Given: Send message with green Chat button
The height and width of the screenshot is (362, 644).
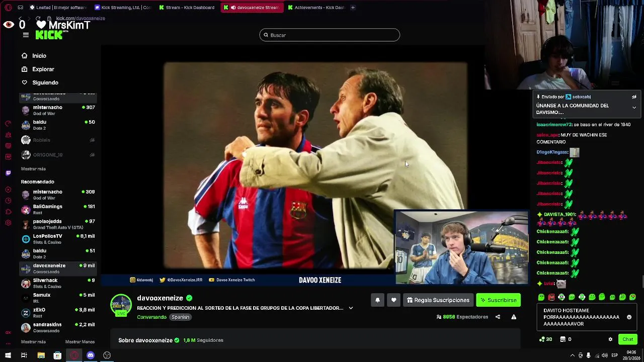Looking at the screenshot, I should pos(627,339).
